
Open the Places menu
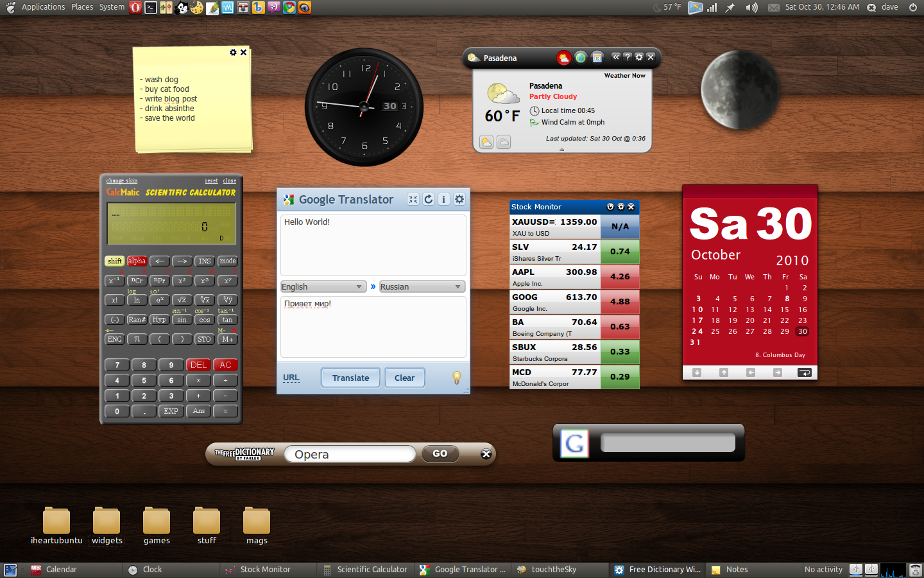(82, 7)
